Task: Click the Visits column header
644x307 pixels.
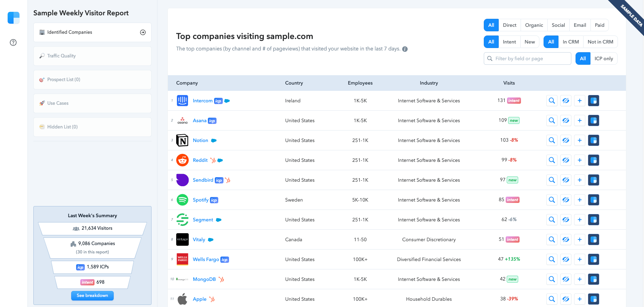Action: pos(509,83)
